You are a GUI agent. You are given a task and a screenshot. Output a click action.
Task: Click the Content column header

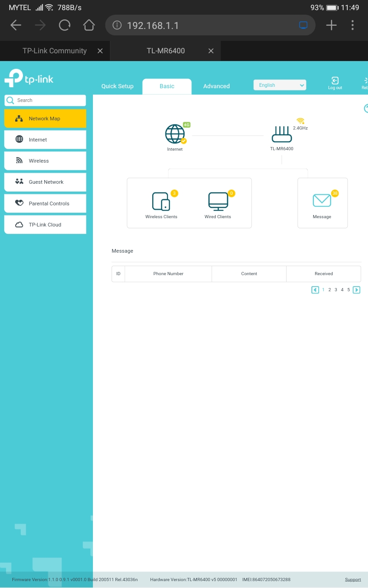pyautogui.click(x=249, y=274)
